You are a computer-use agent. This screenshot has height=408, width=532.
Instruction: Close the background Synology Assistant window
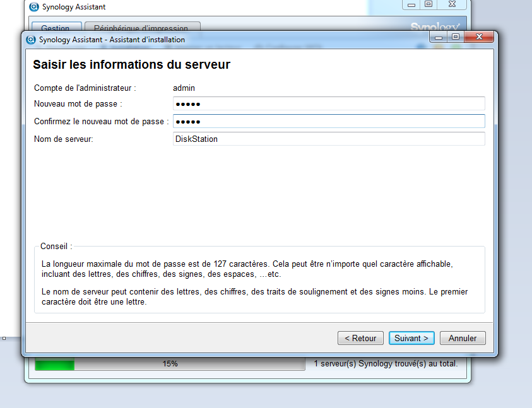coord(452,4)
